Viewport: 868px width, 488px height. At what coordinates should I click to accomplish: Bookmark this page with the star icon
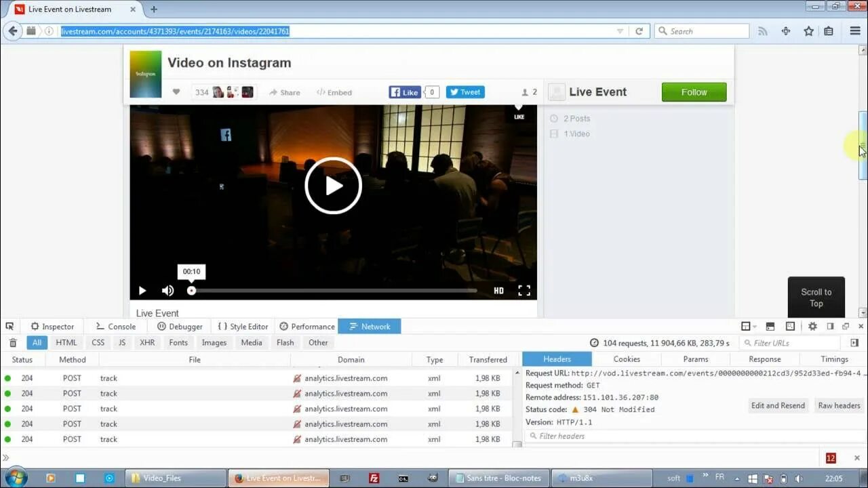(x=808, y=31)
